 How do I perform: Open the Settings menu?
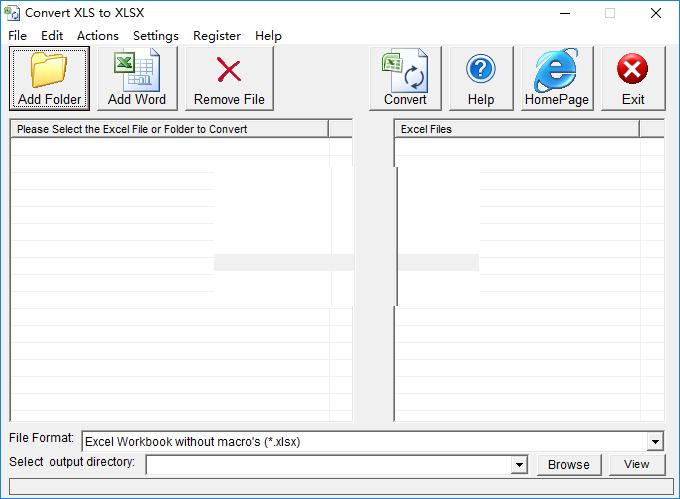click(156, 36)
